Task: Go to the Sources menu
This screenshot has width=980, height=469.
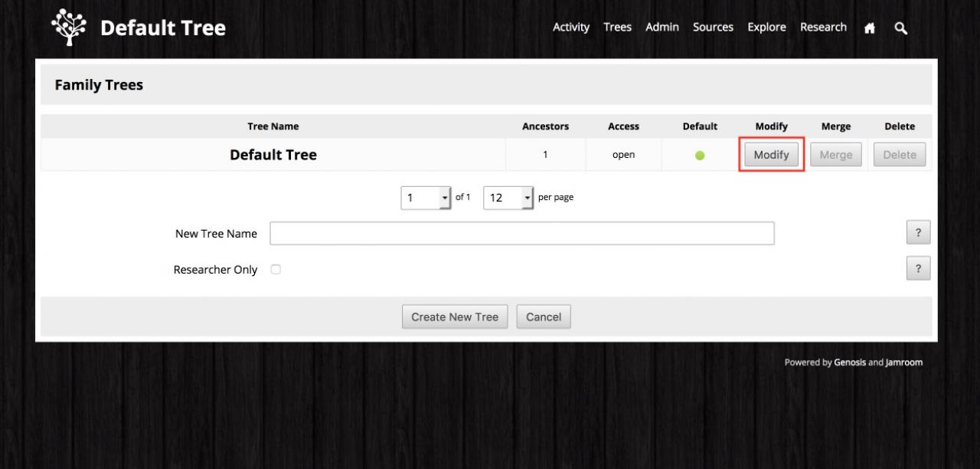Action: pyautogui.click(x=713, y=28)
